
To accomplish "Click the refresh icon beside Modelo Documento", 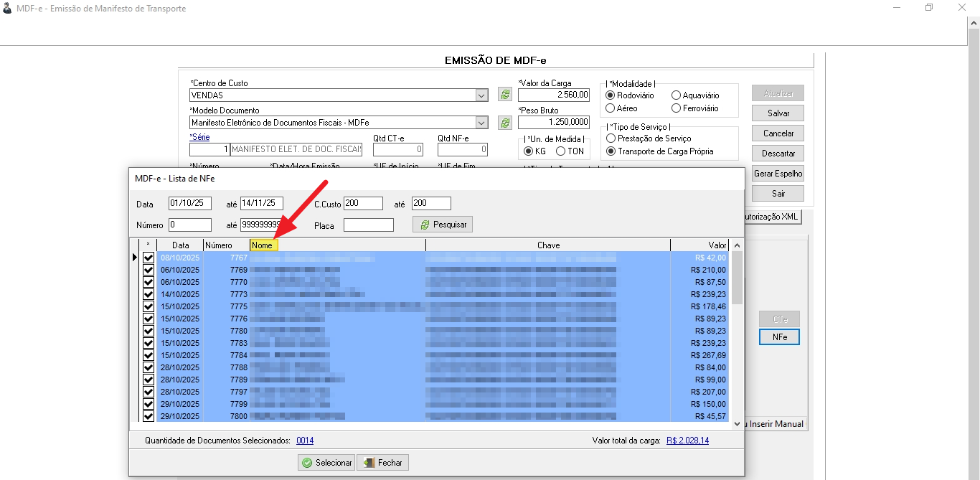I will [505, 123].
